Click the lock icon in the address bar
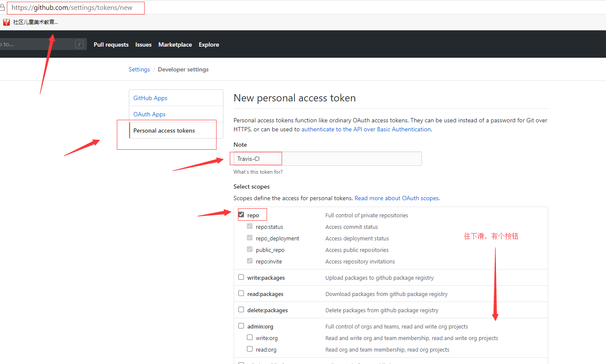Image resolution: width=606 pixels, height=364 pixels. coord(2,8)
